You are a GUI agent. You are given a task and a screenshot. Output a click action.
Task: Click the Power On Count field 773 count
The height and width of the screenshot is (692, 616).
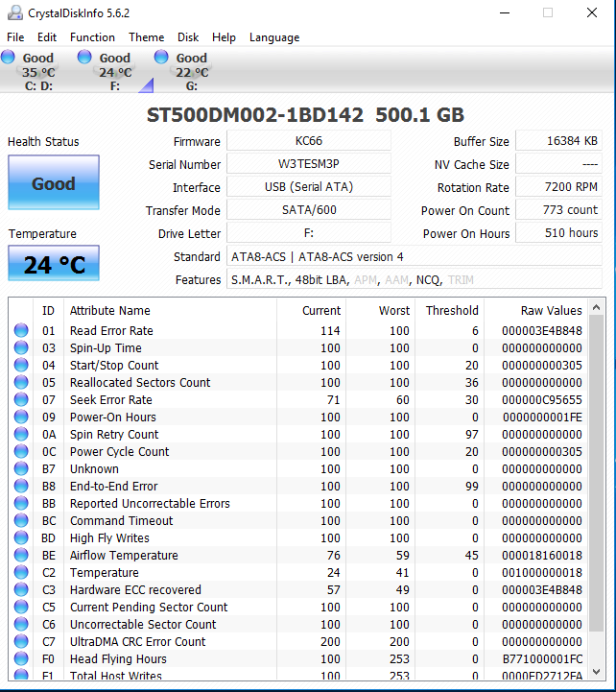click(558, 209)
